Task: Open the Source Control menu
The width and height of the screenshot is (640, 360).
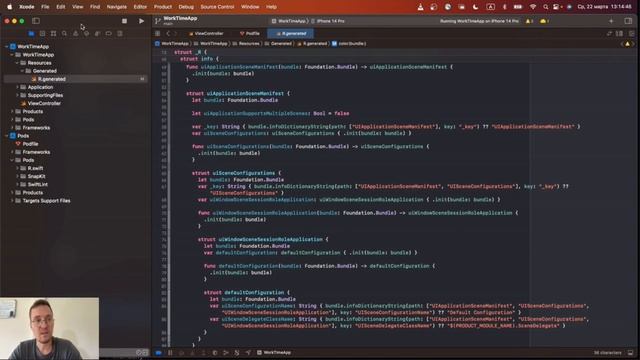Action: coord(217,7)
